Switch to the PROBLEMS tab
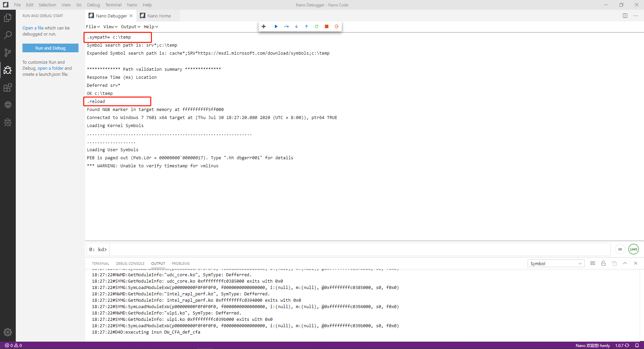Viewport: 644px width, 349px height. [x=180, y=264]
